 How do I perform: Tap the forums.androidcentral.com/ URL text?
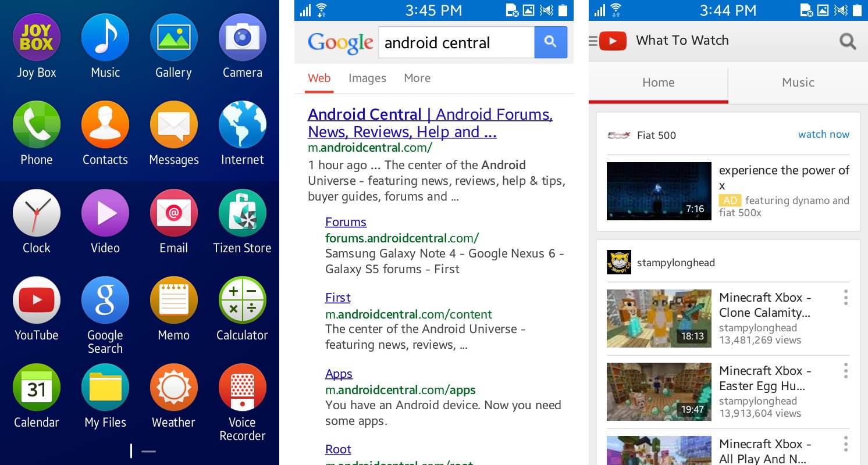[402, 238]
